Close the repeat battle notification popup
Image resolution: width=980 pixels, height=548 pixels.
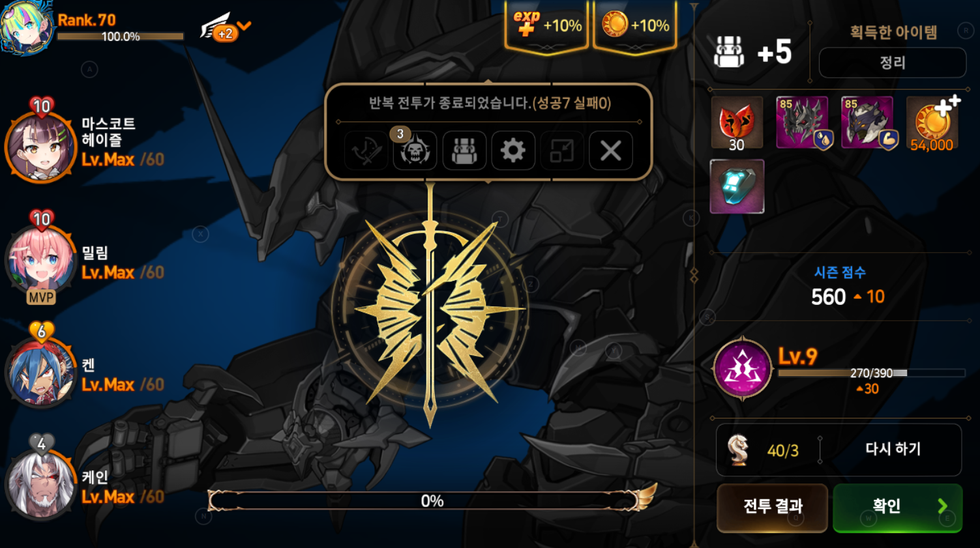tap(611, 151)
